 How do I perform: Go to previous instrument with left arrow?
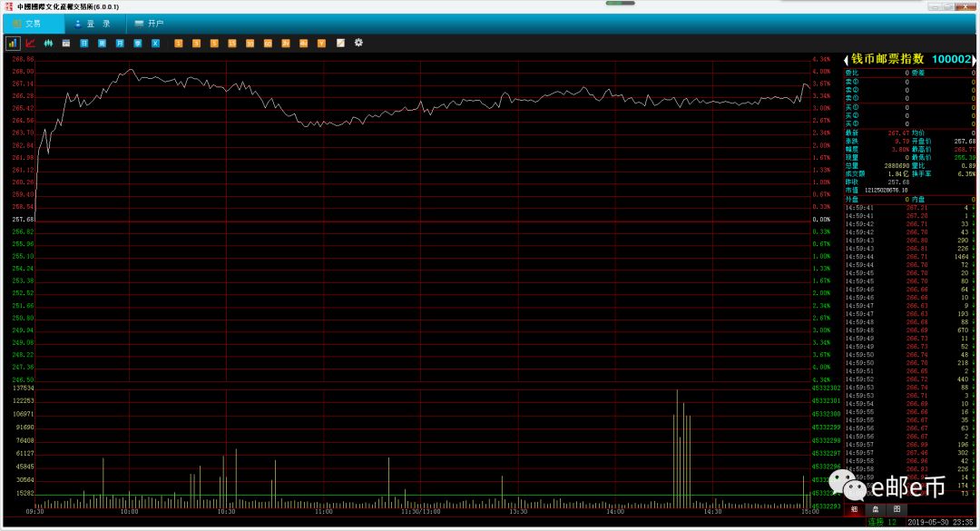[847, 60]
